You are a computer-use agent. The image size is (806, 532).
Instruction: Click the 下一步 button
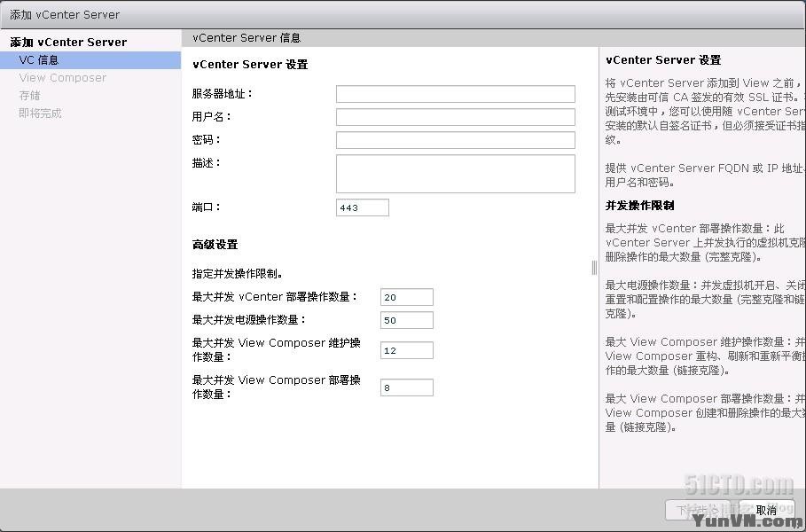click(x=698, y=510)
